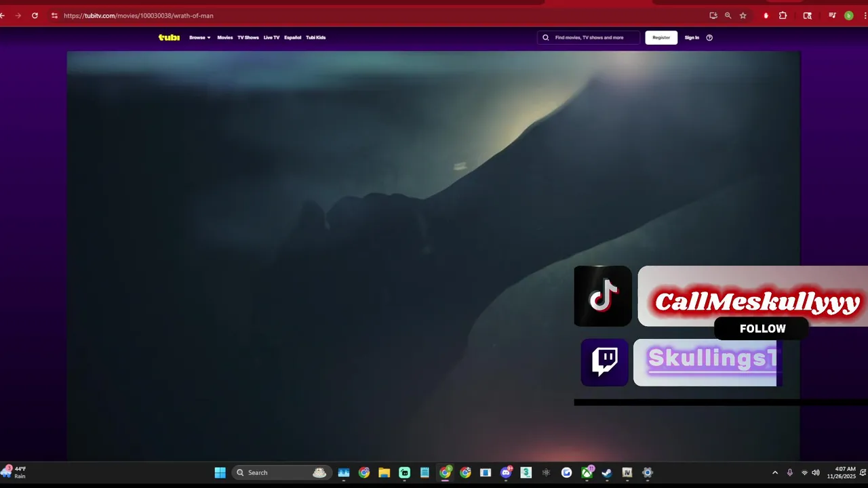The image size is (868, 488).
Task: Open the Xbox app in taskbar
Action: point(587,472)
